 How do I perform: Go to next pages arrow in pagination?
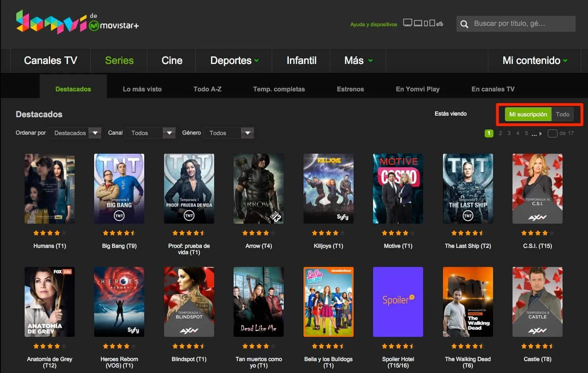pyautogui.click(x=540, y=134)
